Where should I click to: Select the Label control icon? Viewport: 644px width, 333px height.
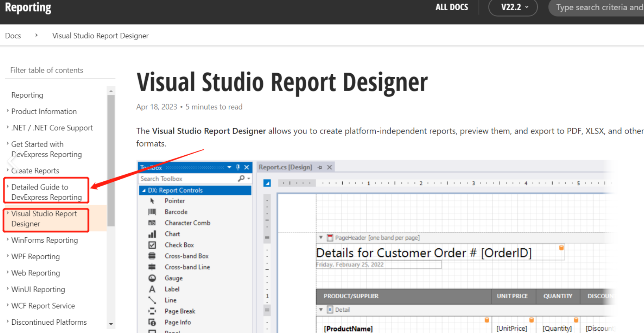[x=152, y=289]
